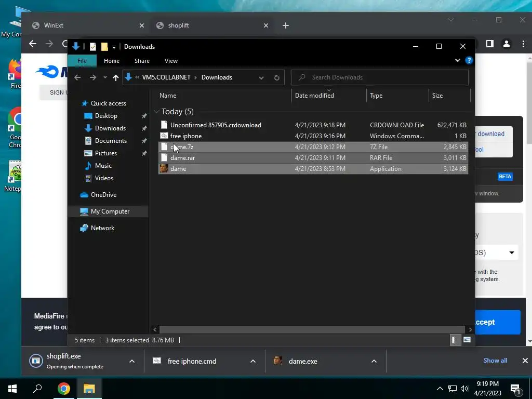Sort files by Size column

[437, 96]
